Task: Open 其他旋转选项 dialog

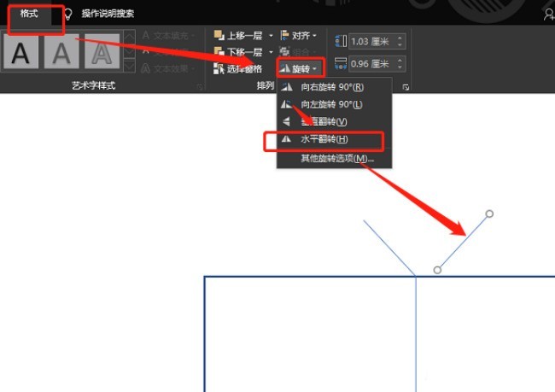Action: [x=337, y=158]
